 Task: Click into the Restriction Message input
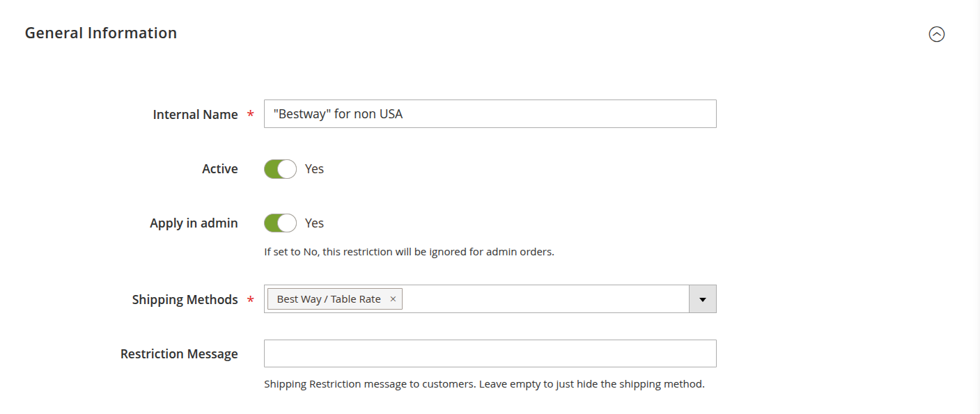click(490, 353)
